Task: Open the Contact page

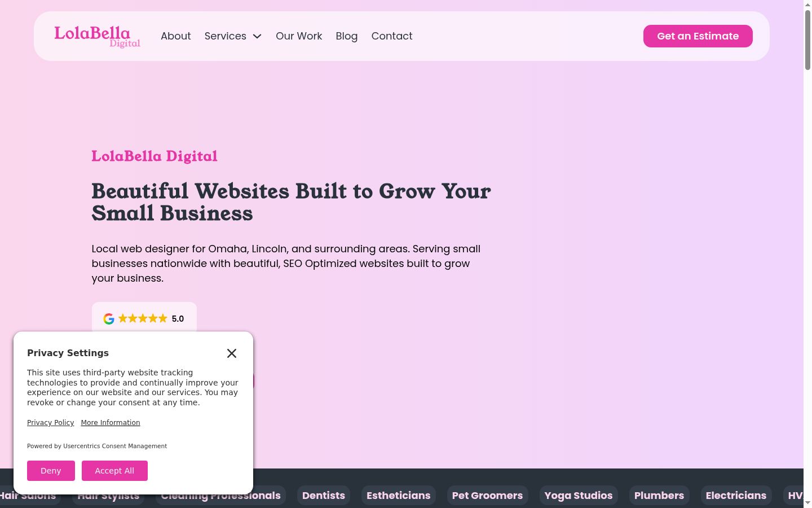Action: pyautogui.click(x=392, y=36)
